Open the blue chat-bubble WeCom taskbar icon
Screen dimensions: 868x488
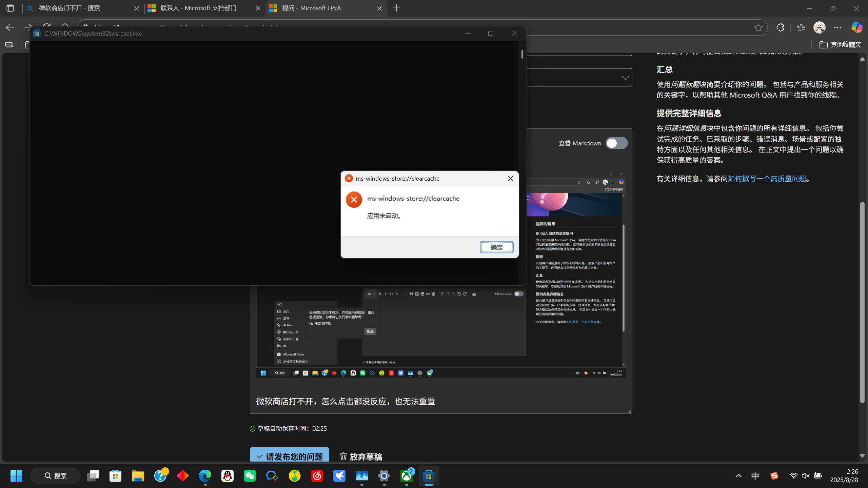point(272,476)
